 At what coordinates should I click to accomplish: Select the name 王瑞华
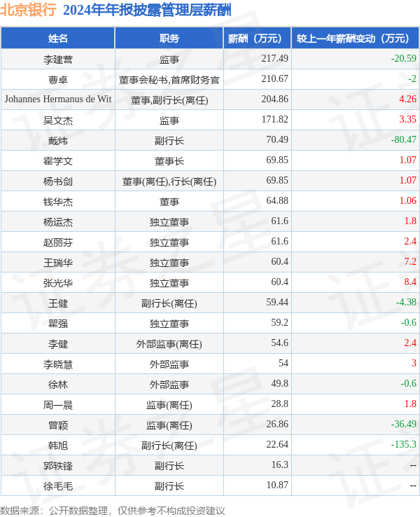pyautogui.click(x=58, y=263)
